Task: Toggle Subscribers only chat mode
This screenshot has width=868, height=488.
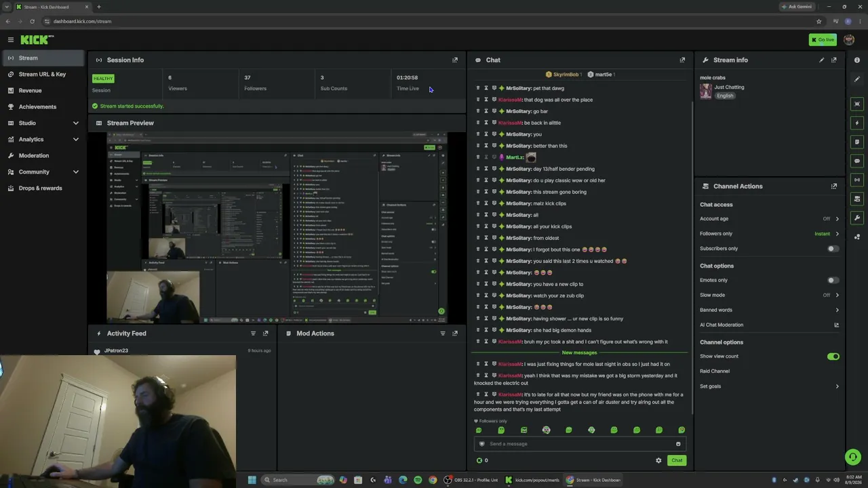Action: [x=833, y=249]
